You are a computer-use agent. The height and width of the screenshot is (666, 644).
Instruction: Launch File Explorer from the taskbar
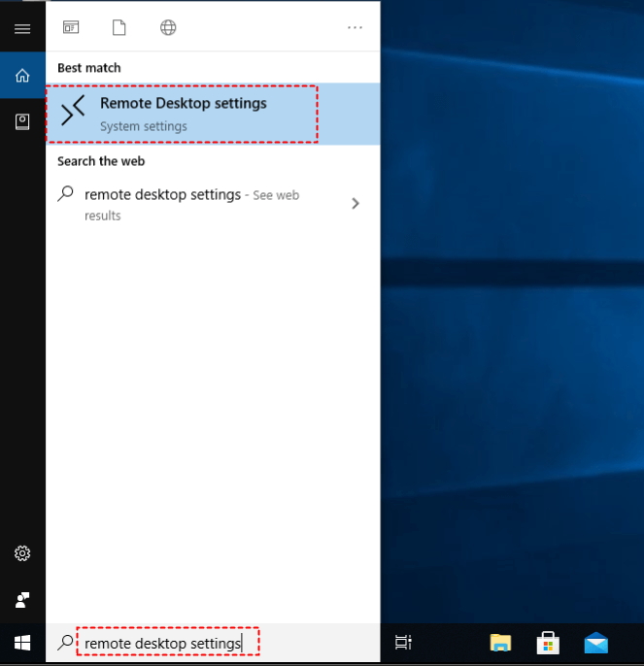click(500, 643)
